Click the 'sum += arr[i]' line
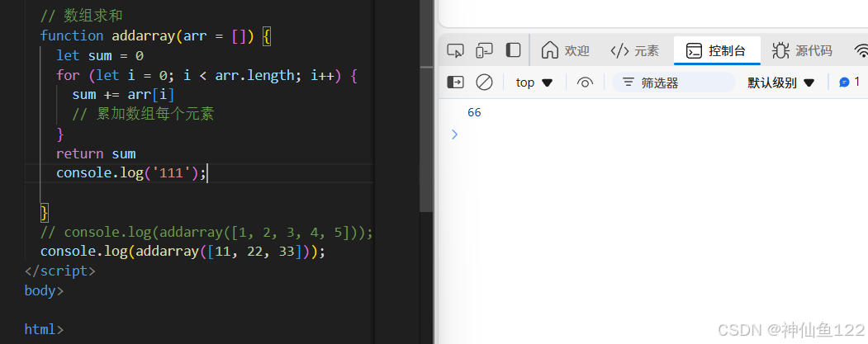Viewport: 868px width, 344px height. pos(123,95)
